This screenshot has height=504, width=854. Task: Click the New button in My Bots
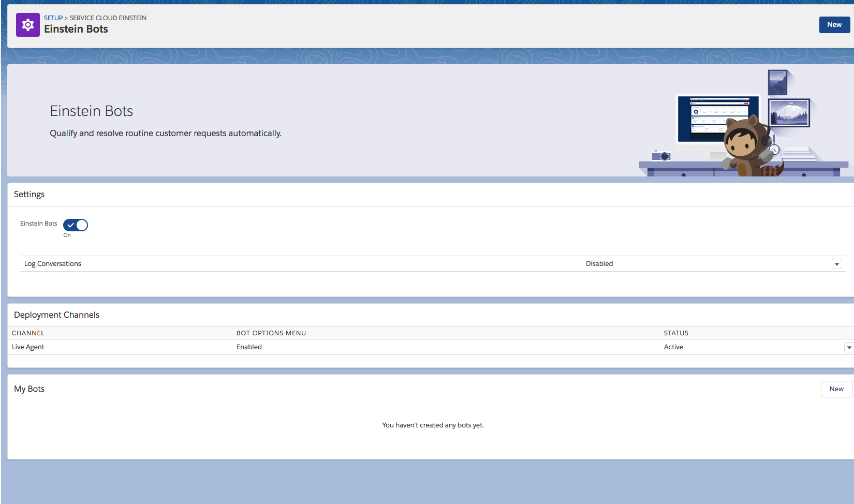point(836,389)
